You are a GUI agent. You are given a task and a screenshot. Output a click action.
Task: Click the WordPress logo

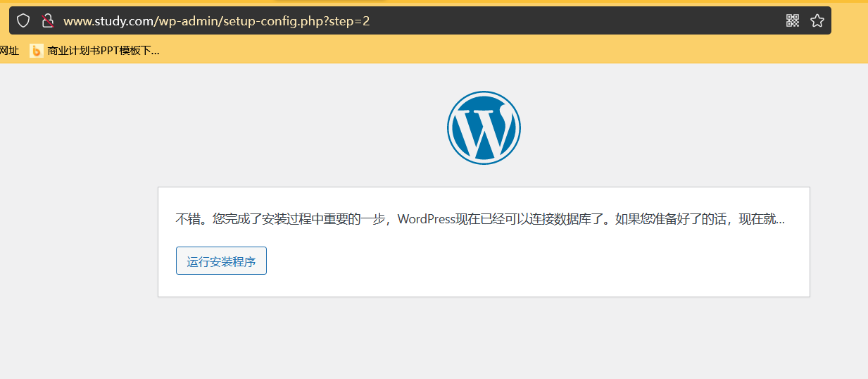[x=484, y=128]
